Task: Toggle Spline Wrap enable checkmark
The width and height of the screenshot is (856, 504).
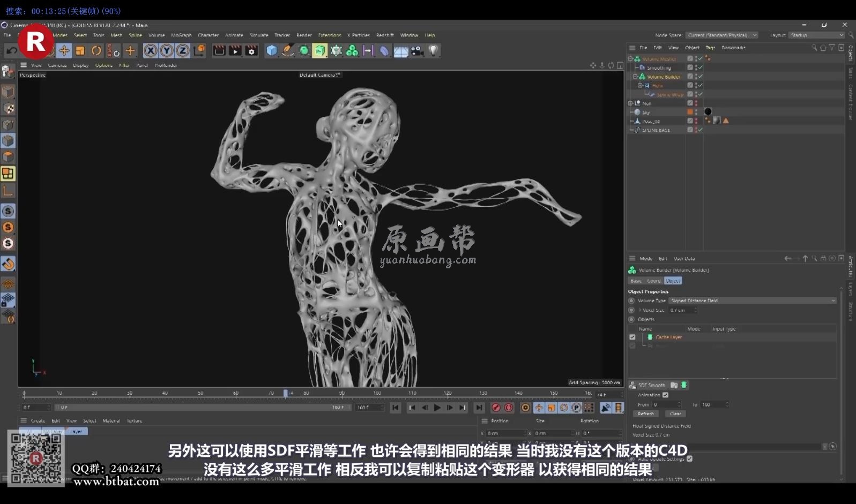Action: 701,94
